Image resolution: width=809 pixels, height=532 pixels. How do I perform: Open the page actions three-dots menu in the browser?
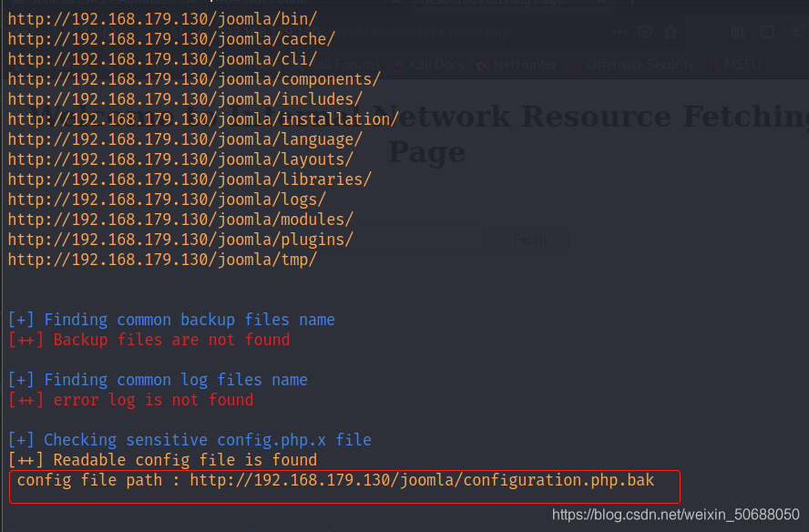point(620,33)
